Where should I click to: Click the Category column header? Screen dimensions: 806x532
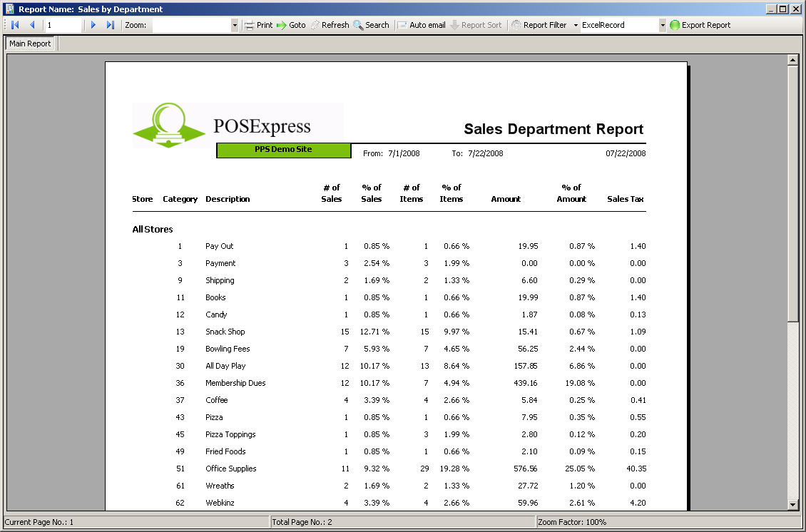click(x=180, y=200)
